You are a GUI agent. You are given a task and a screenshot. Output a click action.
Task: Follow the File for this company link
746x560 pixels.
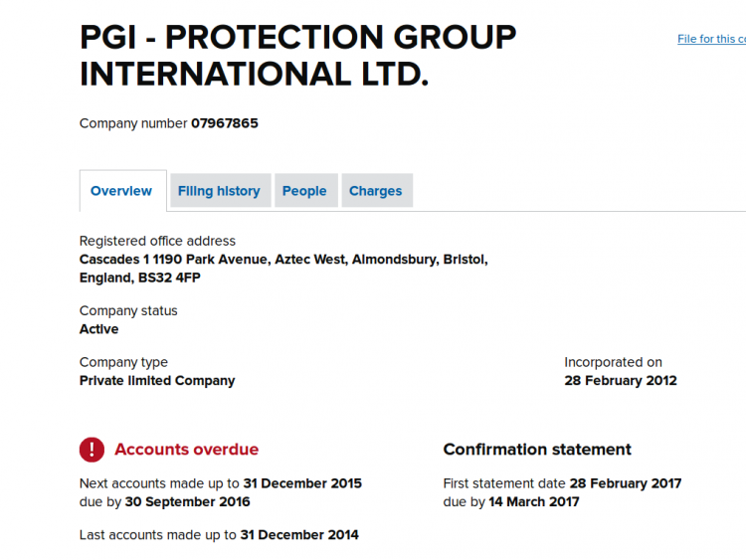click(x=712, y=39)
